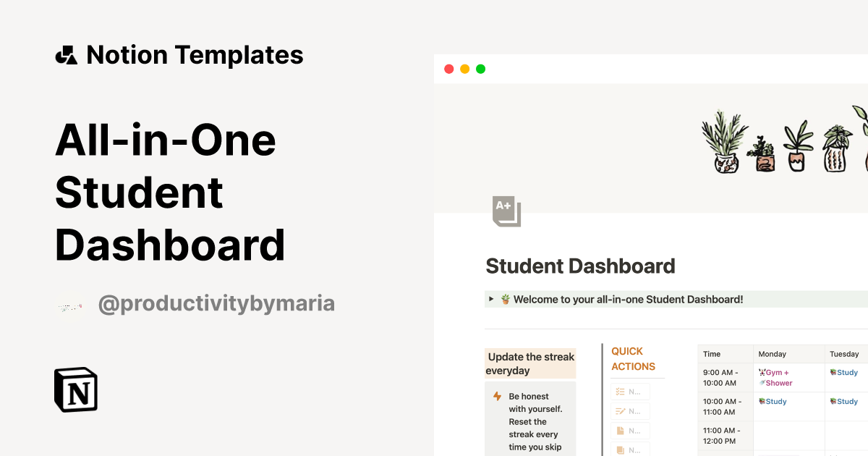868x456 pixels.
Task: Click the black Notion N logo at bottom left
Action: 75,391
